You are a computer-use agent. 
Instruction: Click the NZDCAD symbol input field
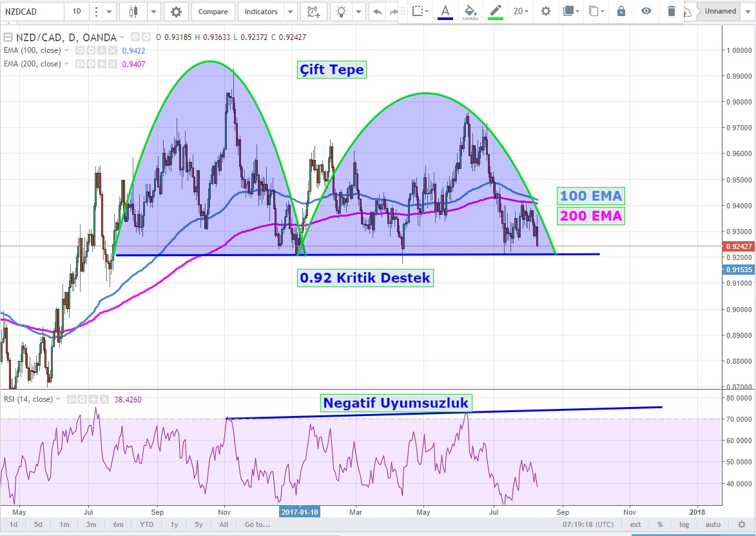32,12
